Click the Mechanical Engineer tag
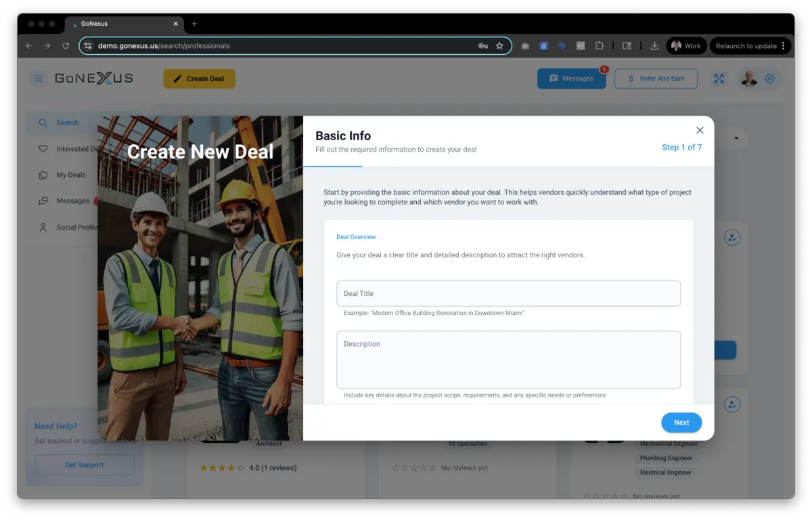The width and height of the screenshot is (812, 520). pyautogui.click(x=669, y=444)
